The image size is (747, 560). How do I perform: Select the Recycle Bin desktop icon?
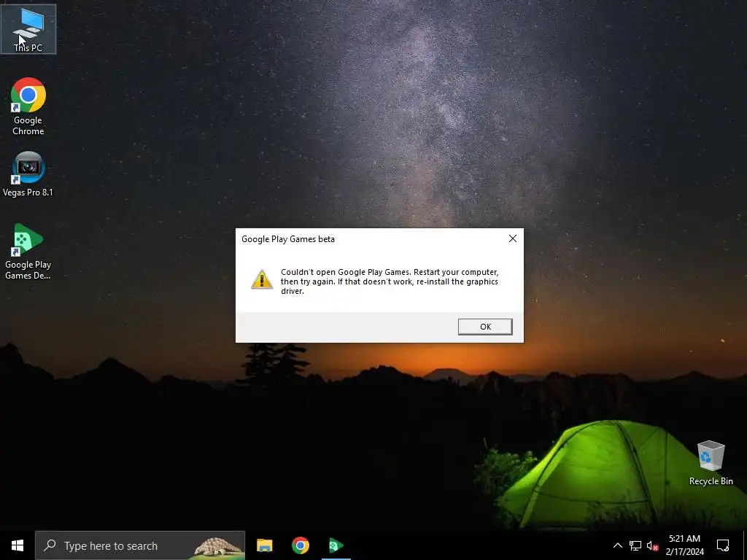point(711,463)
